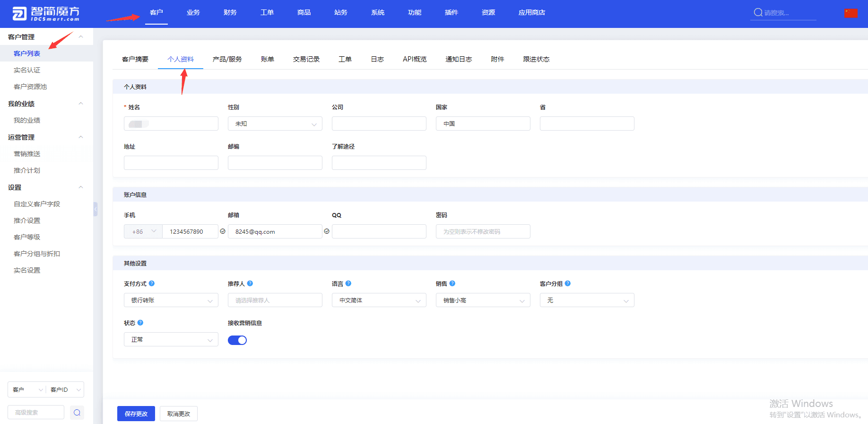Switch to the API概览 tab
This screenshot has height=424, width=868.
(x=415, y=59)
